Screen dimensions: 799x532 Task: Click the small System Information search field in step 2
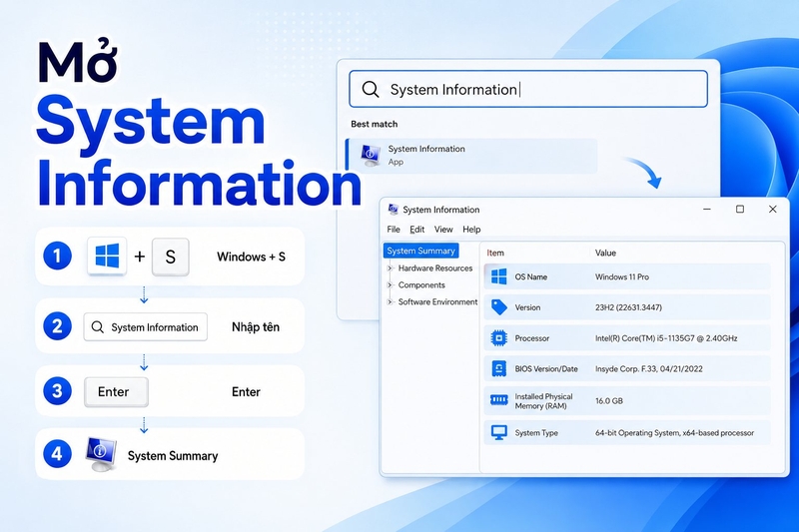pos(146,326)
